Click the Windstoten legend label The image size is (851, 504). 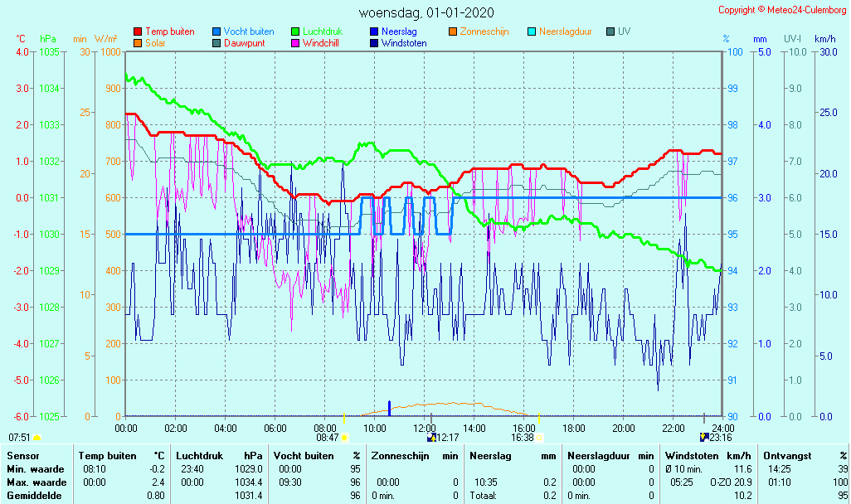[x=404, y=43]
